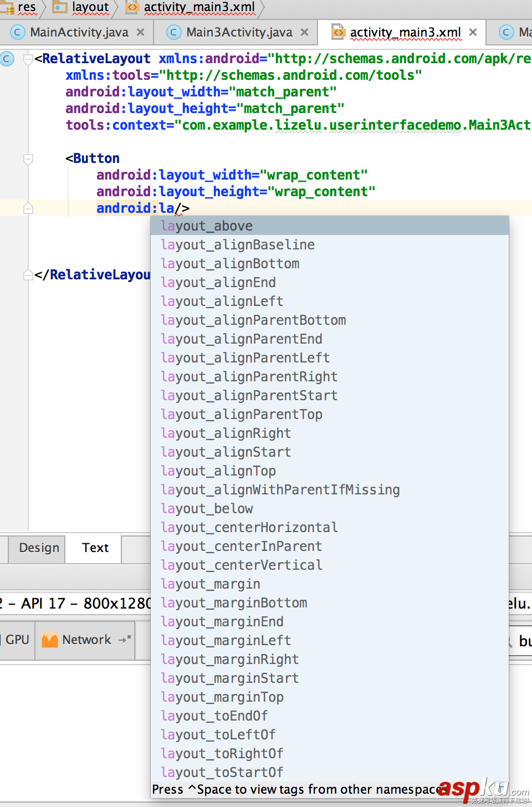Open the GPU monitor tab
532x807 pixels.
click(x=17, y=640)
